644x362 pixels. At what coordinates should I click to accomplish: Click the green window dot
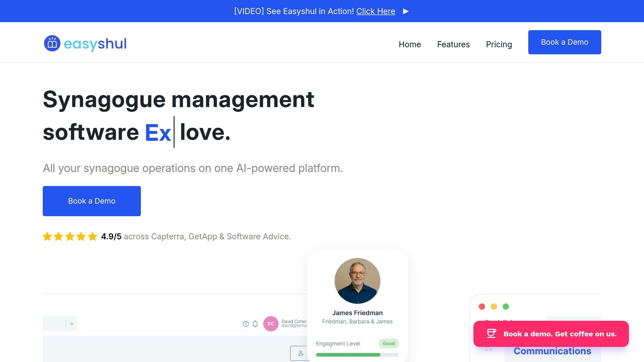click(x=506, y=307)
